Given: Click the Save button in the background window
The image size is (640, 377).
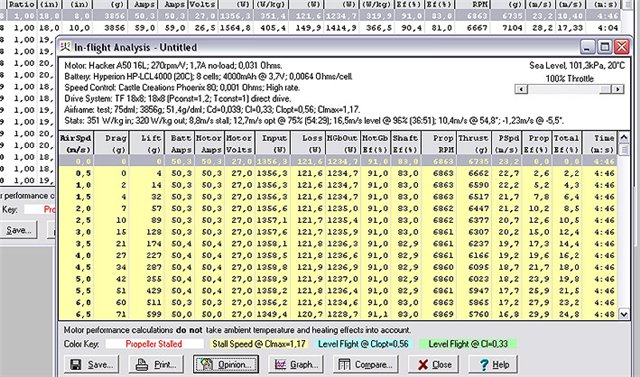Looking at the screenshot, I should (18, 230).
